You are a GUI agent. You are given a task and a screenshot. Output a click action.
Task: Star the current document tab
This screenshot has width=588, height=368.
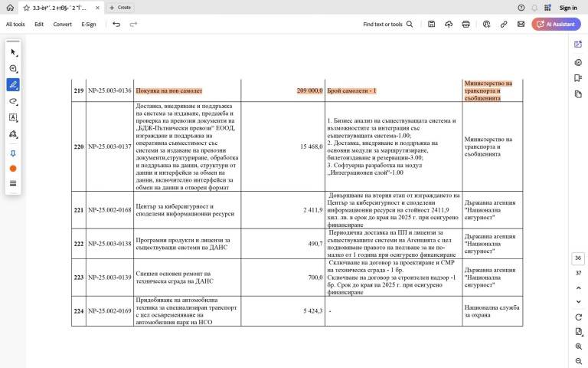[26, 7]
